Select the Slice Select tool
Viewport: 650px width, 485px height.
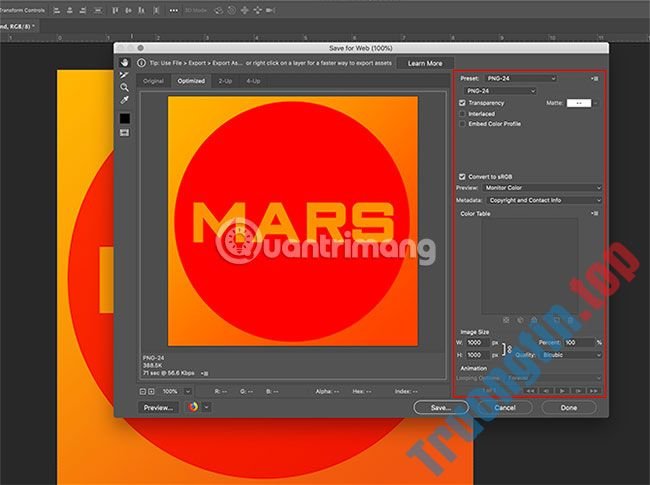click(x=124, y=75)
